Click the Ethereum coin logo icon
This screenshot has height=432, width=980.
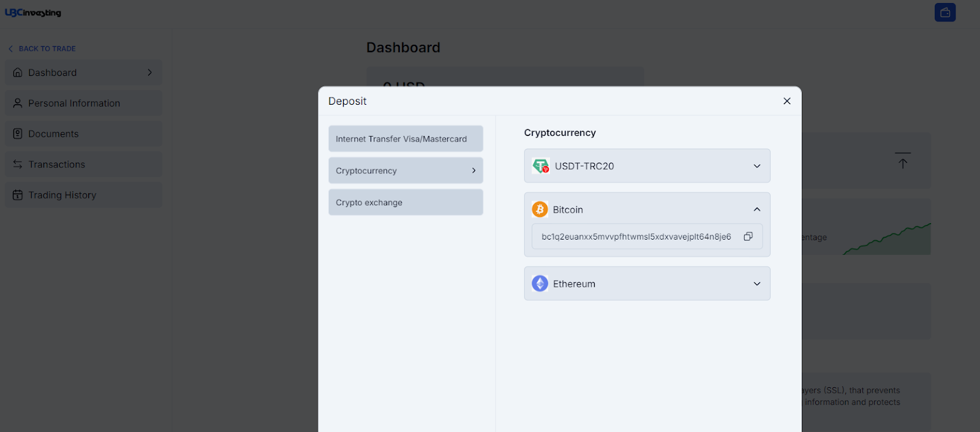pos(540,284)
